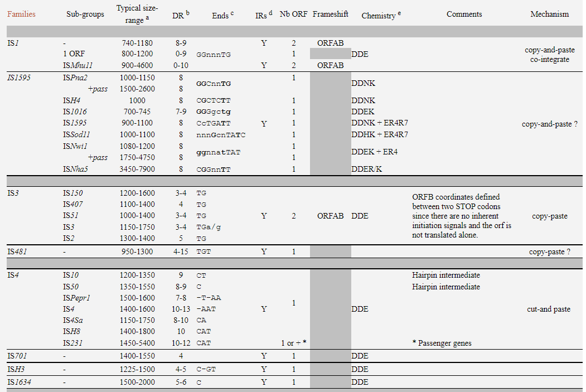Open the IS481 family entry
This screenshot has height=392, width=586.
click(18, 251)
